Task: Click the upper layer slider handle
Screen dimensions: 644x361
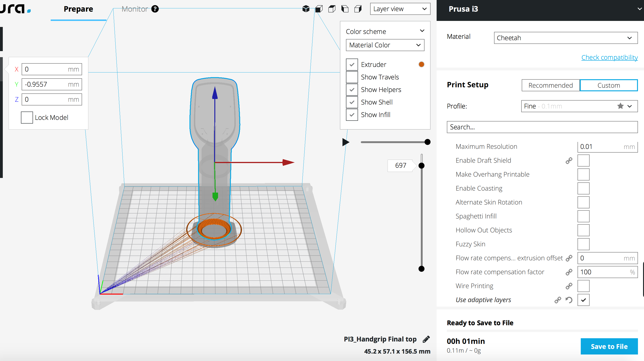Action: 422,166
